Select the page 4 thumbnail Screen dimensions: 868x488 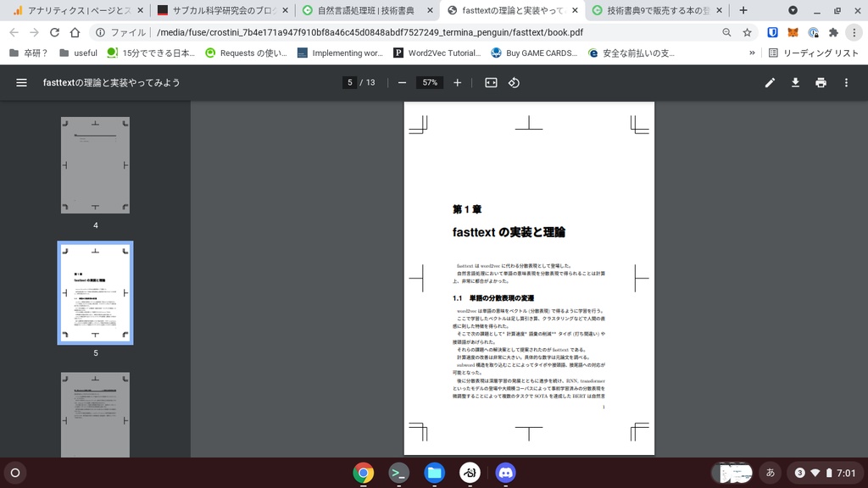click(x=94, y=164)
